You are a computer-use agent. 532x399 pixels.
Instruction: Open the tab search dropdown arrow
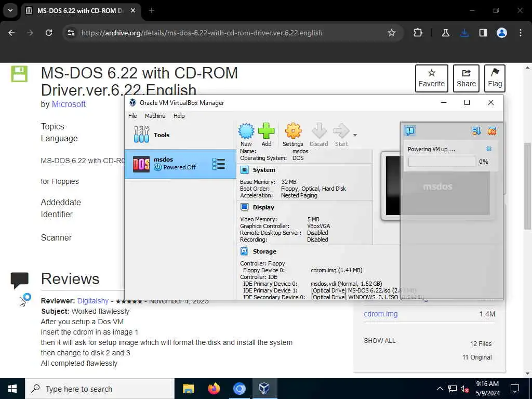tap(10, 10)
